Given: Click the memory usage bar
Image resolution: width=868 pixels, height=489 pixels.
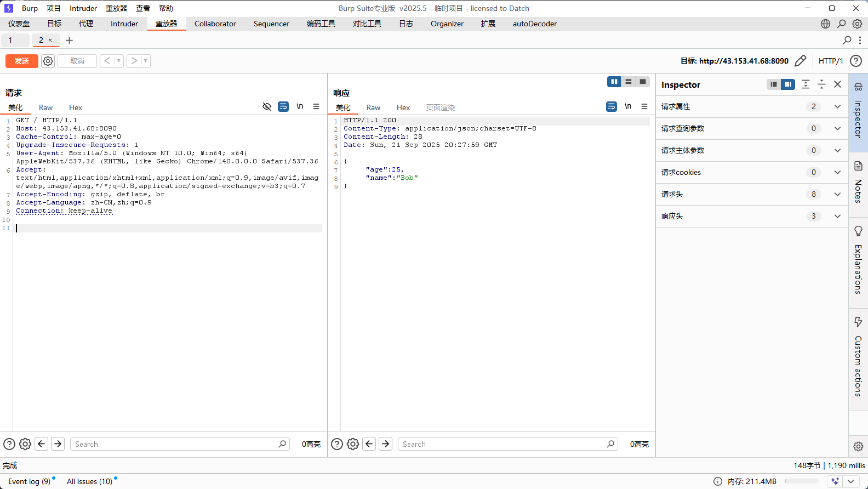Looking at the screenshot, I should (802, 481).
